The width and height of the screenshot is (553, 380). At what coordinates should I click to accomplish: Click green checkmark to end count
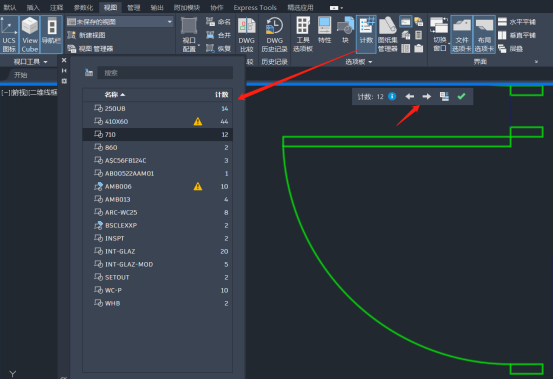(461, 96)
